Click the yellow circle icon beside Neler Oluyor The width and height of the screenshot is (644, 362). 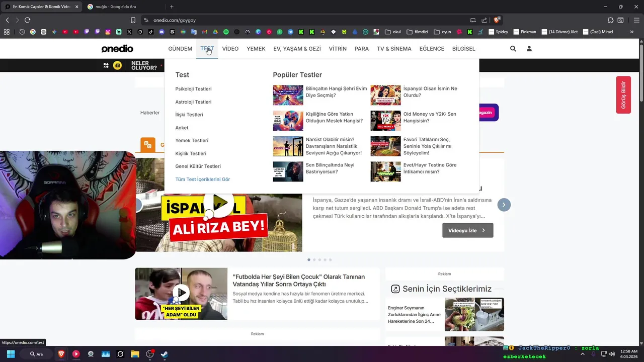(x=117, y=65)
